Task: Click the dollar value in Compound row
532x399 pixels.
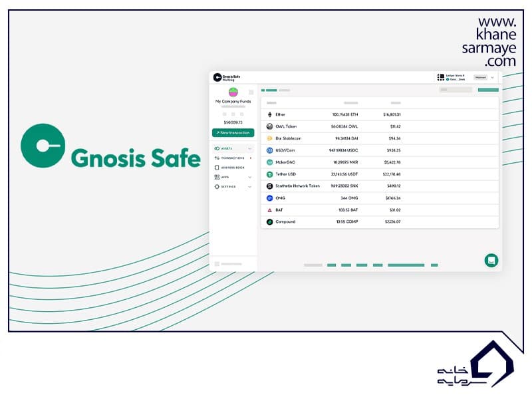Action: [x=392, y=222]
